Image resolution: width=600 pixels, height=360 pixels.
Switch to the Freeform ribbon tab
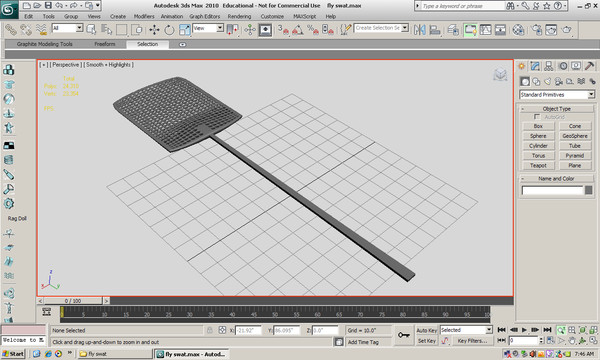105,44
